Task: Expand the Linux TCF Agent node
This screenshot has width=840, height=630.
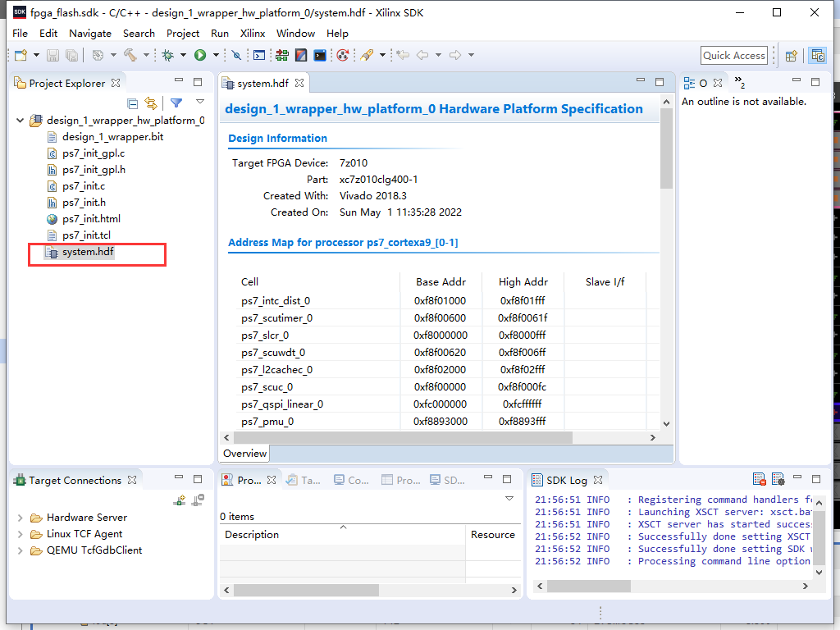Action: (x=20, y=534)
